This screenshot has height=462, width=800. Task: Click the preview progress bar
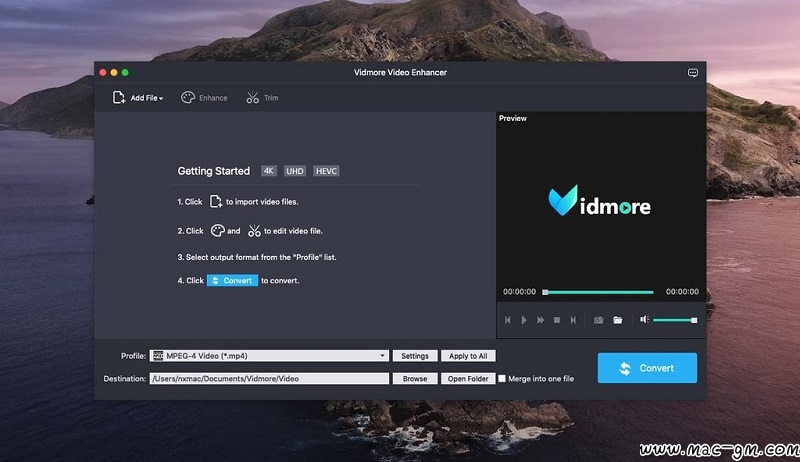pyautogui.click(x=598, y=292)
